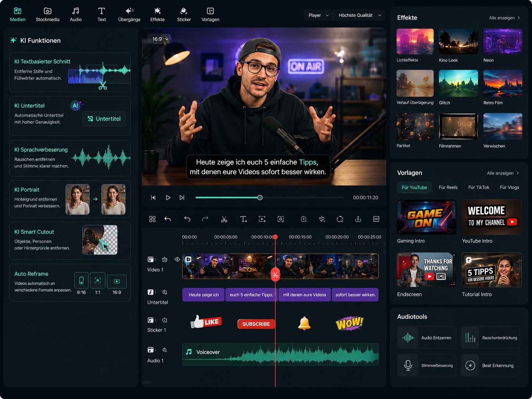
Task: Select the Für Vlogs template tab
Action: pyautogui.click(x=509, y=187)
